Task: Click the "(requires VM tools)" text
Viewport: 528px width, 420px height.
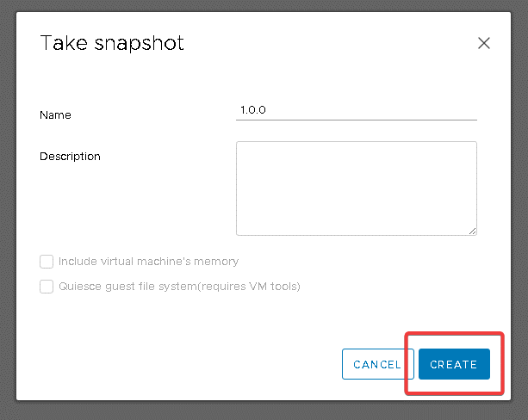Action: point(251,287)
